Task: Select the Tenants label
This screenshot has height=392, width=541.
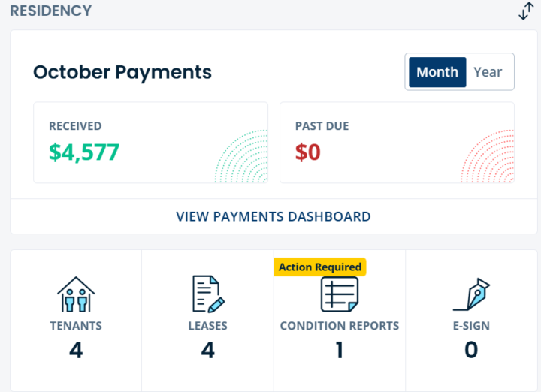Action: (x=76, y=326)
